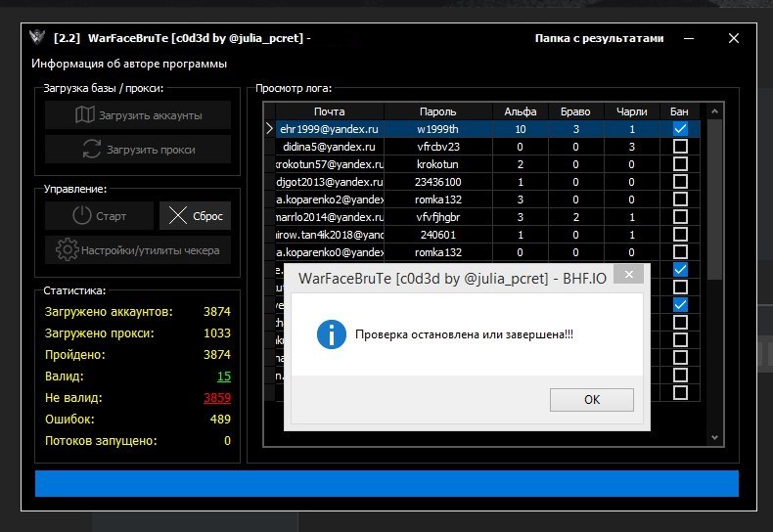Click the refresh arrows icon on Загрузить прокси

click(x=92, y=150)
